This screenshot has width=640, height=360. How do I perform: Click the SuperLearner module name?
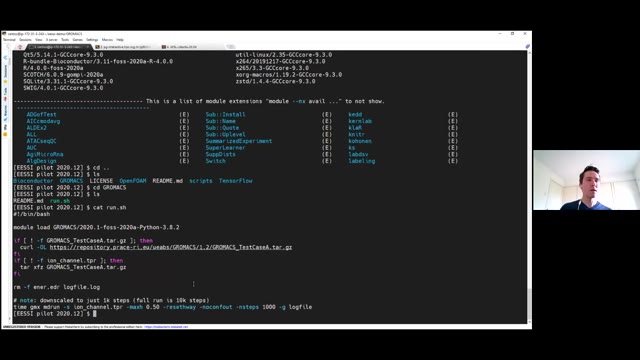[x=225, y=148]
